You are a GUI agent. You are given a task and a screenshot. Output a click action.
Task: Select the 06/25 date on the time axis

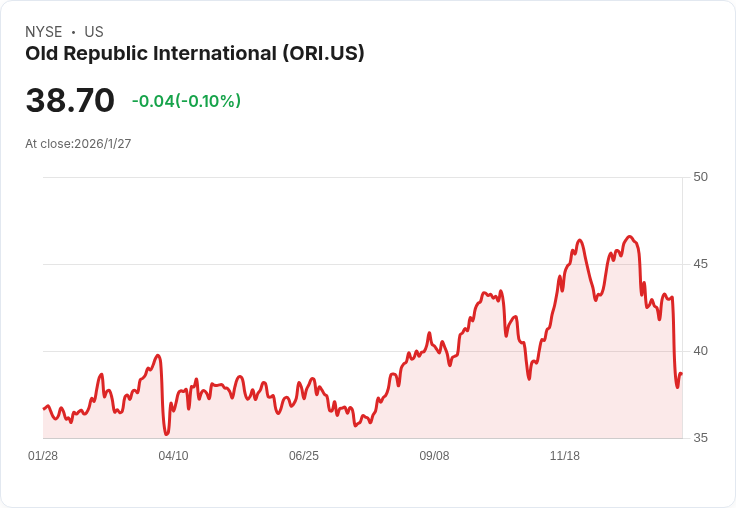point(304,456)
